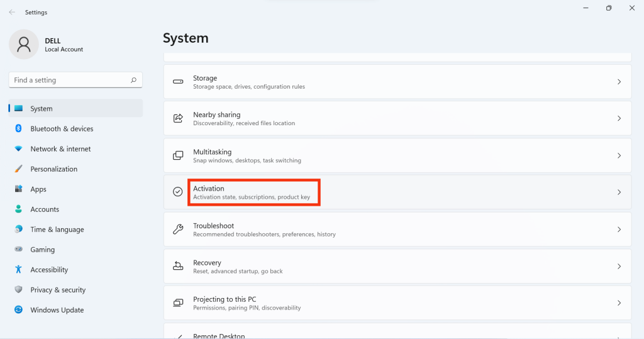Click the Bluetooth icon in sidebar
The image size is (644, 339).
click(x=18, y=128)
